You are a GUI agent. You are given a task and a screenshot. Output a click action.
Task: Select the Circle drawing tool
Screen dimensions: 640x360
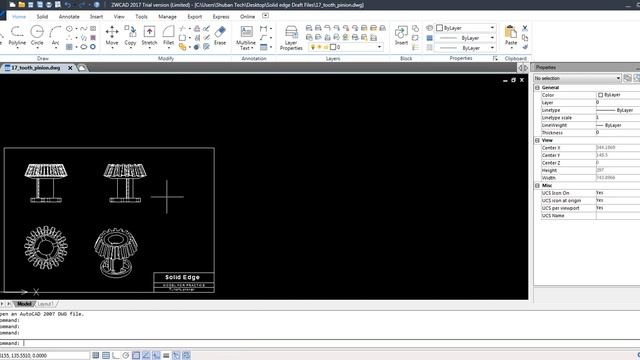point(37,36)
